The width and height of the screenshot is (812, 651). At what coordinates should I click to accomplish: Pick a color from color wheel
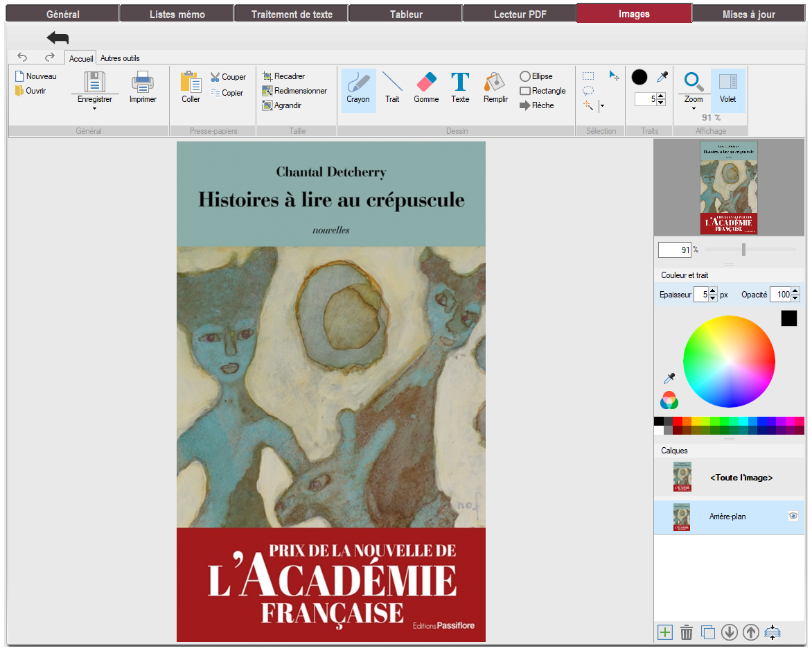click(729, 361)
